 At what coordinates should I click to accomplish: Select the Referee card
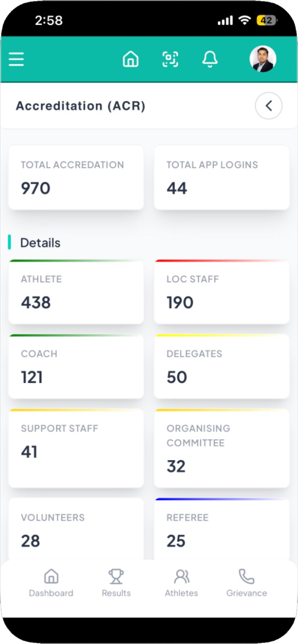[x=222, y=529]
